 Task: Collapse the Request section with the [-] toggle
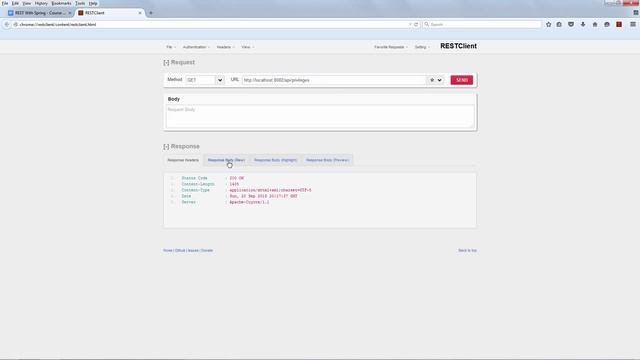166,62
